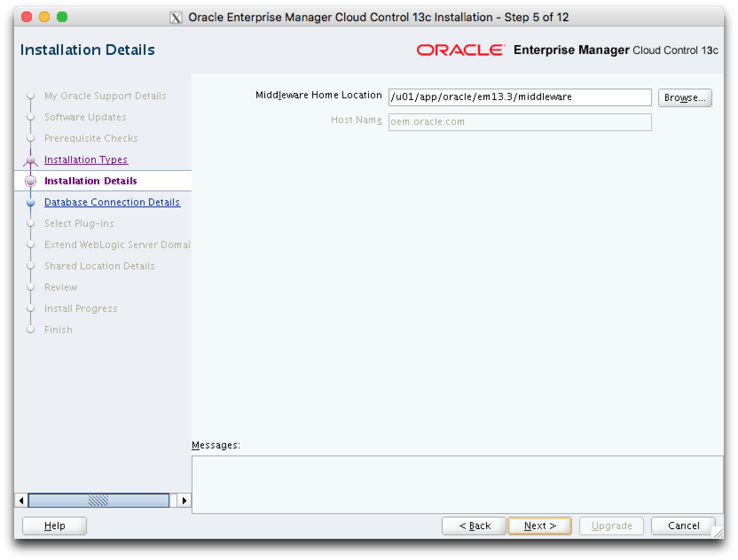
Task: Click the Database Connection Details step bullet
Action: [x=30, y=203]
